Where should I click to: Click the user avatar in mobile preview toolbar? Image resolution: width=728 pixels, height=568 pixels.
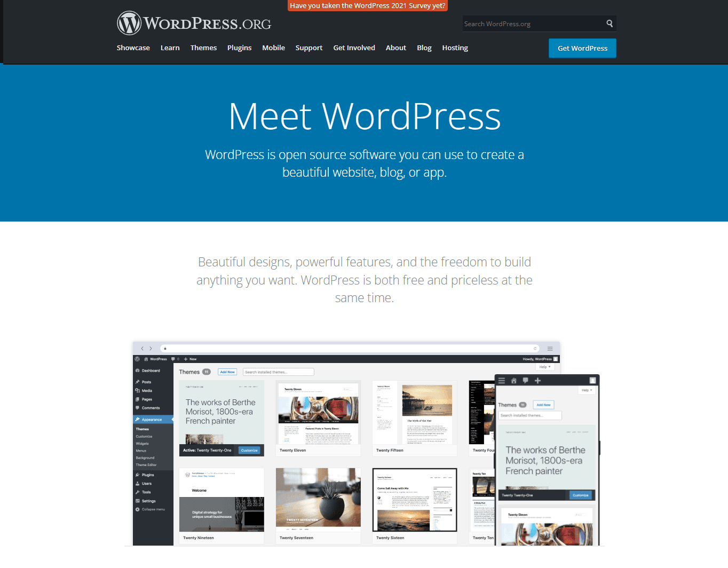coord(592,381)
